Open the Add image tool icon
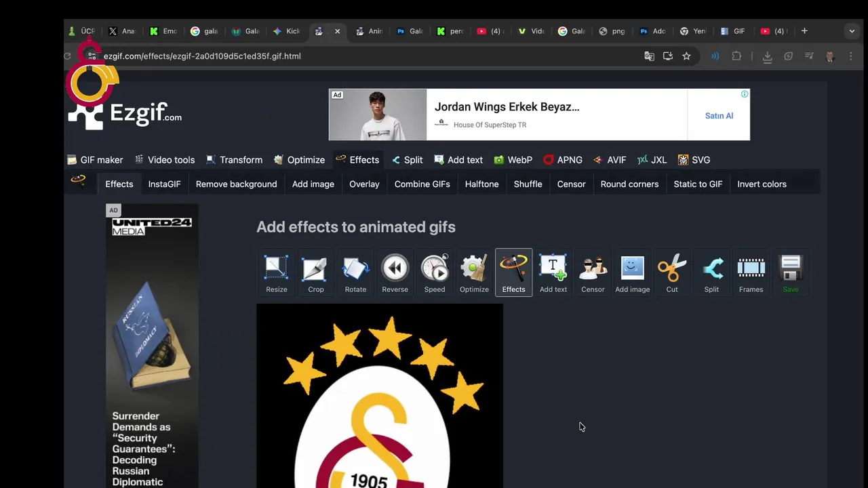 point(632,272)
